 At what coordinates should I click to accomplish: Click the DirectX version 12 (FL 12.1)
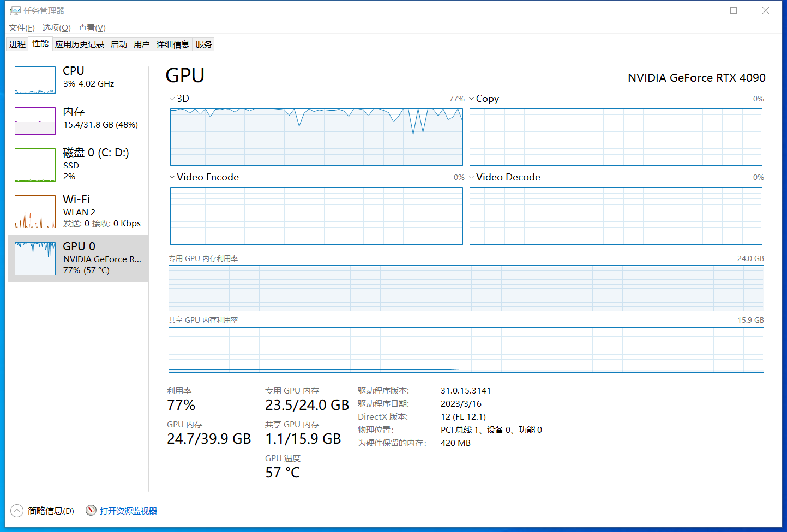[x=463, y=417]
